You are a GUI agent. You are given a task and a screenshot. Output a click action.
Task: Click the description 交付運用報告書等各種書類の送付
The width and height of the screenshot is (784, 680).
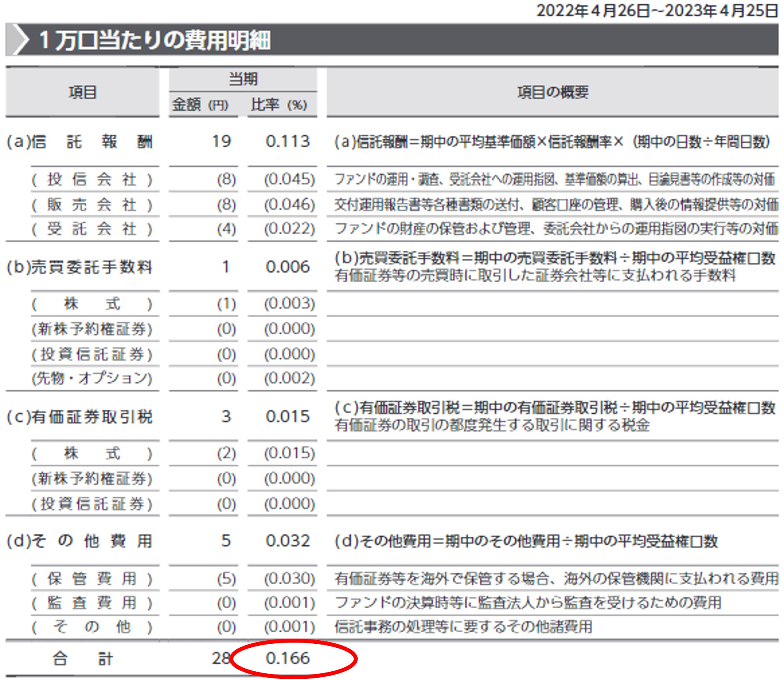click(556, 205)
